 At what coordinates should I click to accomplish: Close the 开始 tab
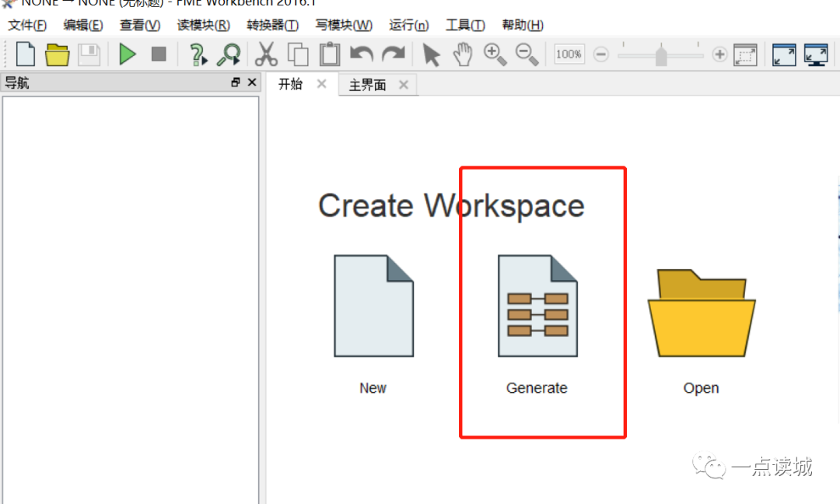pyautogui.click(x=321, y=84)
